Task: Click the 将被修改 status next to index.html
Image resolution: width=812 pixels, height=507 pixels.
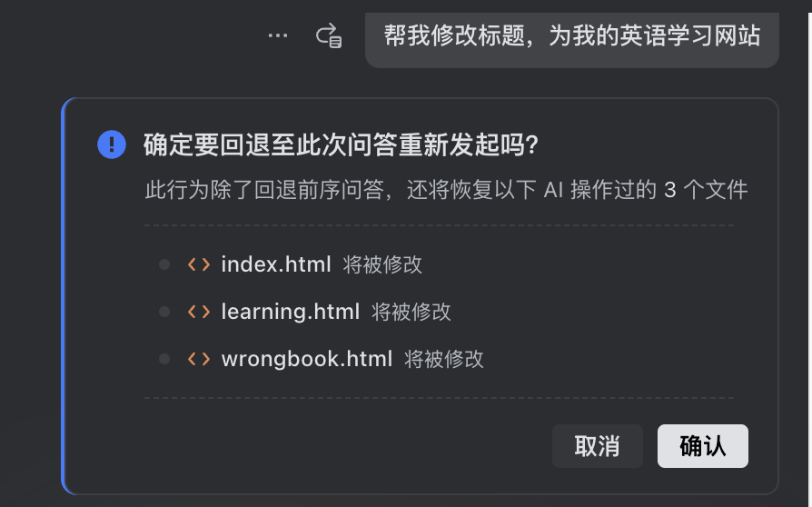Action: coord(382,264)
